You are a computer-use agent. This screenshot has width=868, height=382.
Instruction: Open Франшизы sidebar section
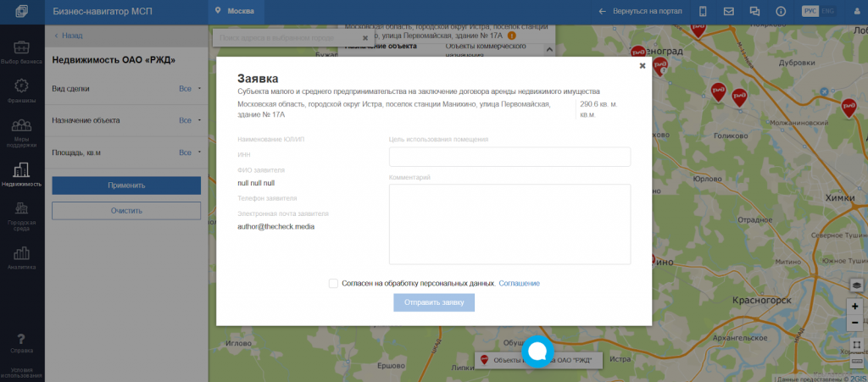point(21,91)
